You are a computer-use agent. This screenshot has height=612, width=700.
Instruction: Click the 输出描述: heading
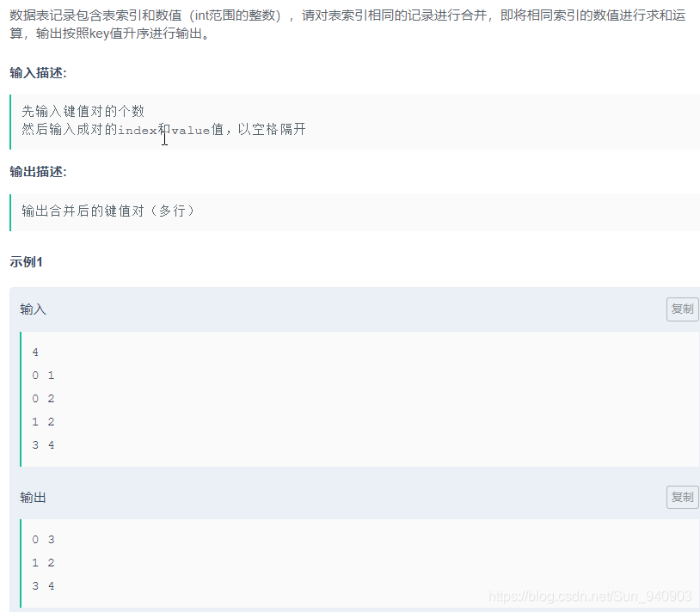click(38, 172)
